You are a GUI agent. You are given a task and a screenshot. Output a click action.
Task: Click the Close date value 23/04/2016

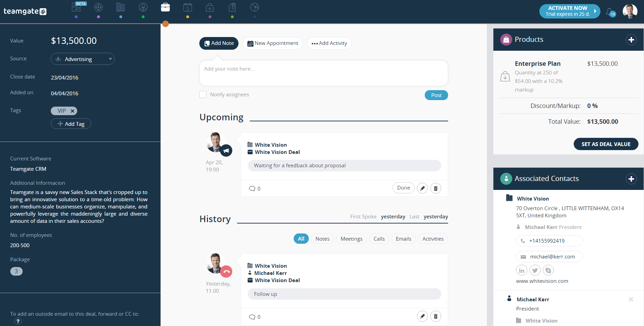pyautogui.click(x=65, y=78)
